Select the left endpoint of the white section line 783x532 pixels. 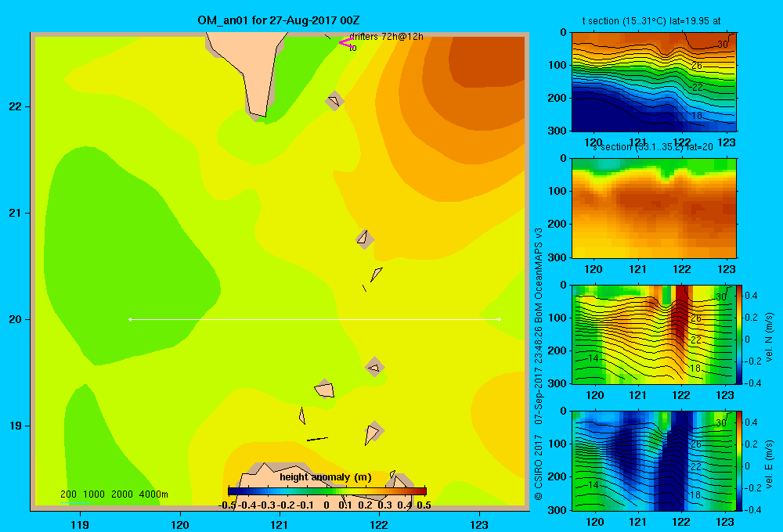[130, 319]
